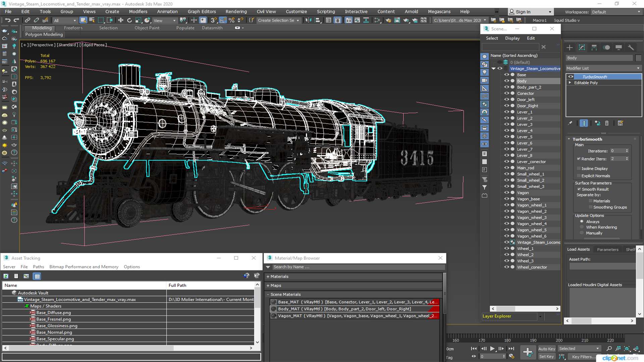Viewport: 644px width, 362px height.
Task: Click the Mirror tool icon
Action: pos(309,20)
